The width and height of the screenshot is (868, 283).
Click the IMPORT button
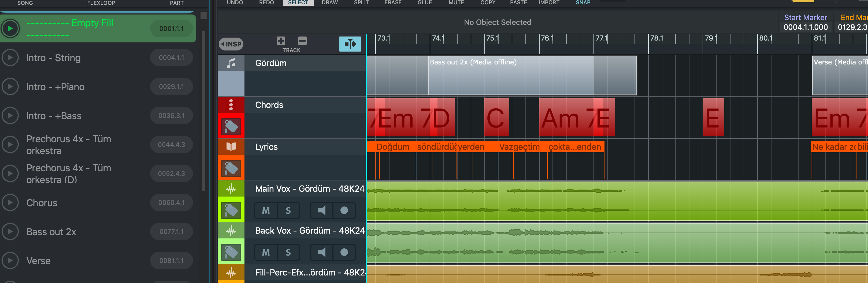pyautogui.click(x=549, y=3)
